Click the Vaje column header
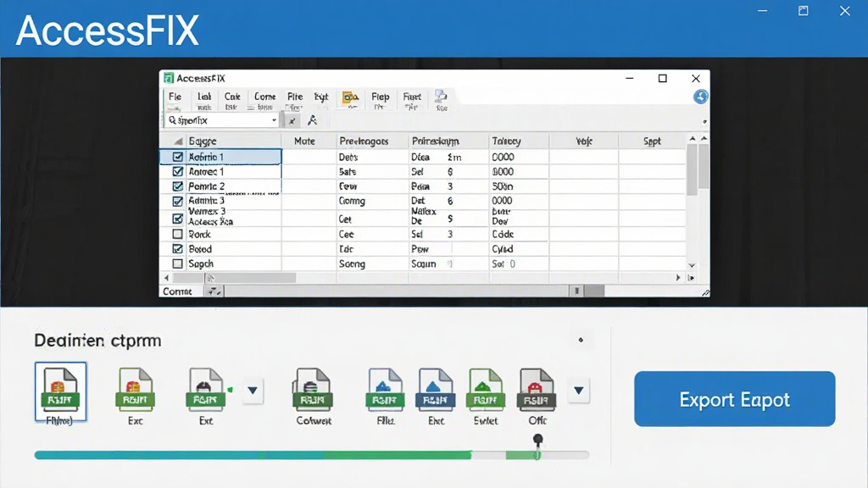 [x=584, y=141]
